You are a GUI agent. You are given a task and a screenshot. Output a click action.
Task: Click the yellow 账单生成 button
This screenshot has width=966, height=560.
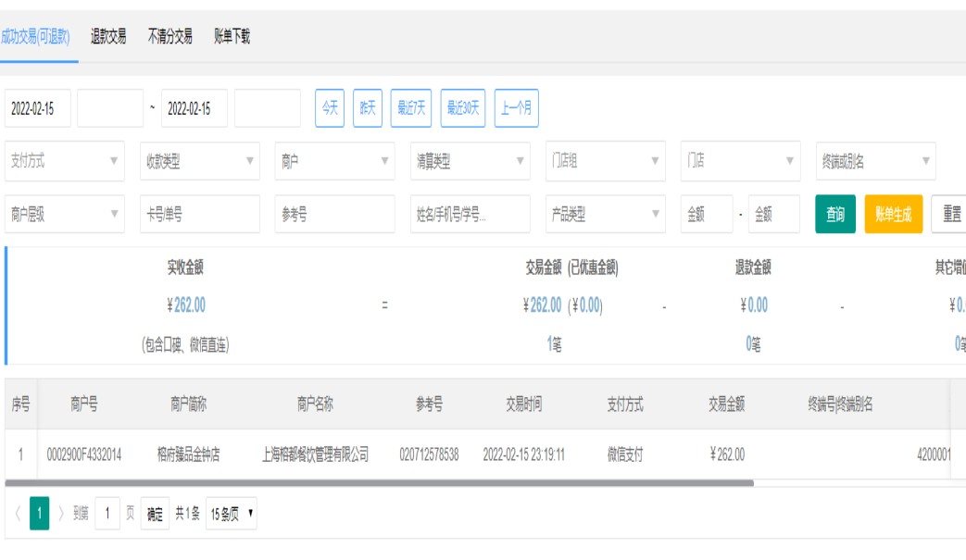pos(893,214)
